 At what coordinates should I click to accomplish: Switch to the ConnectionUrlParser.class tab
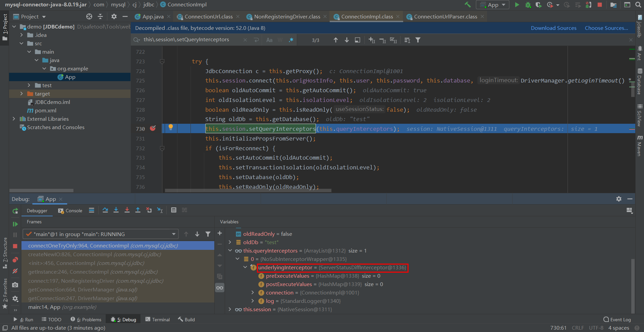pos(445,16)
